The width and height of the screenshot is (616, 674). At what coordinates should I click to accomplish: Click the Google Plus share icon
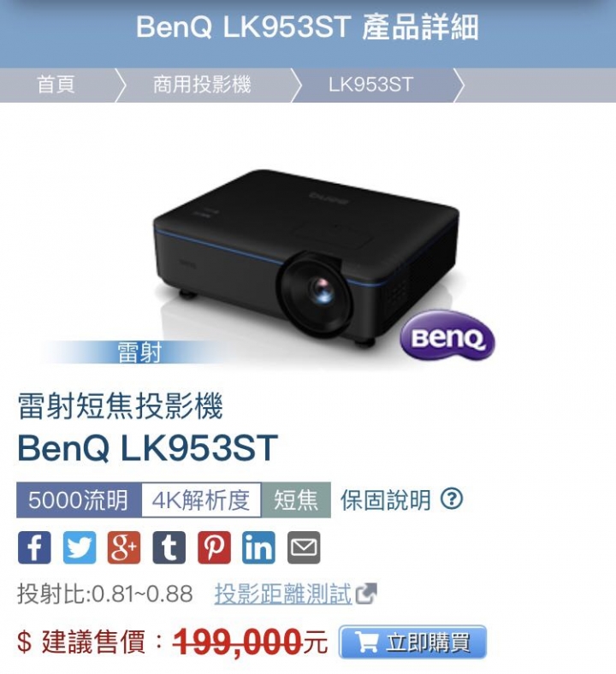pos(124,547)
